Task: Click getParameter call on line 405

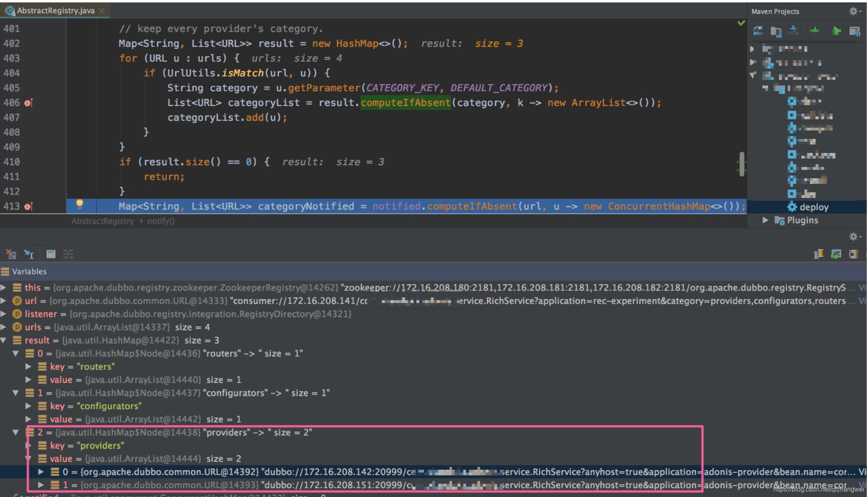Action: pos(324,88)
